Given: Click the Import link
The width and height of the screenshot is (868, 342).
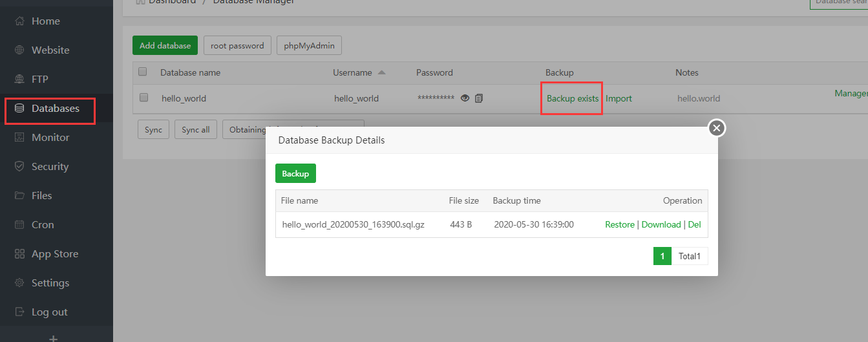Looking at the screenshot, I should coord(619,98).
